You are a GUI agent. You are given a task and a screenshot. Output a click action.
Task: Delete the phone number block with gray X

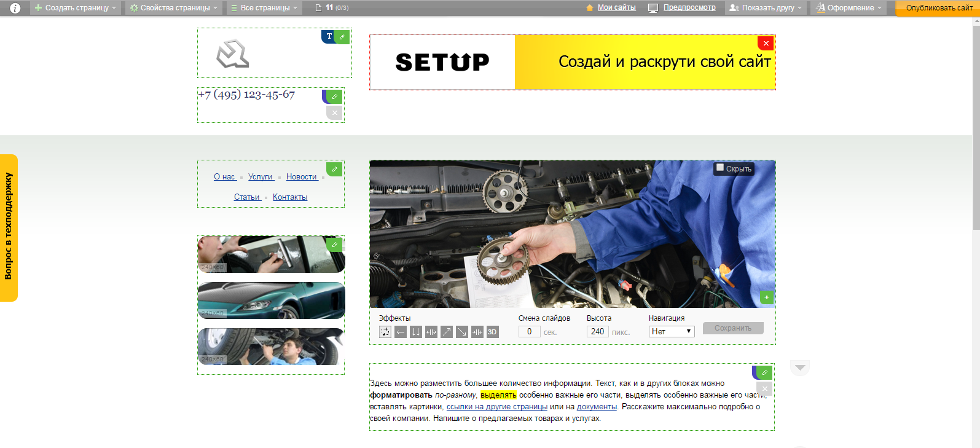click(334, 112)
